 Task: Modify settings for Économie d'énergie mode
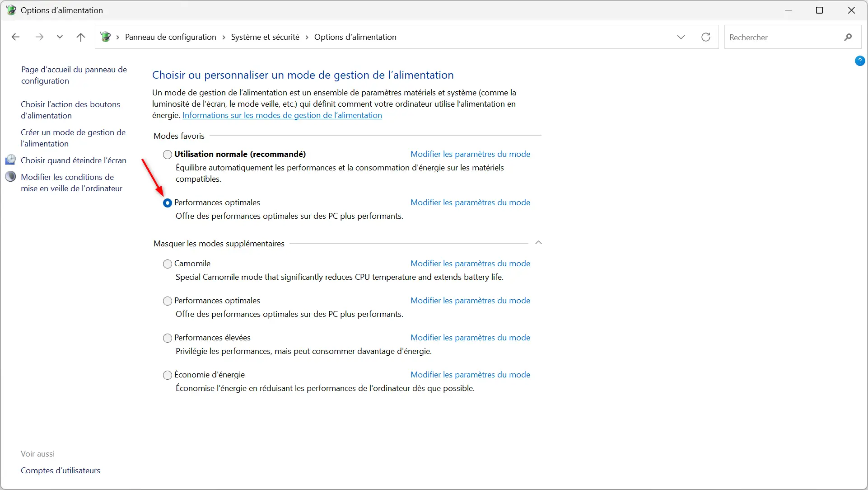[x=470, y=374]
